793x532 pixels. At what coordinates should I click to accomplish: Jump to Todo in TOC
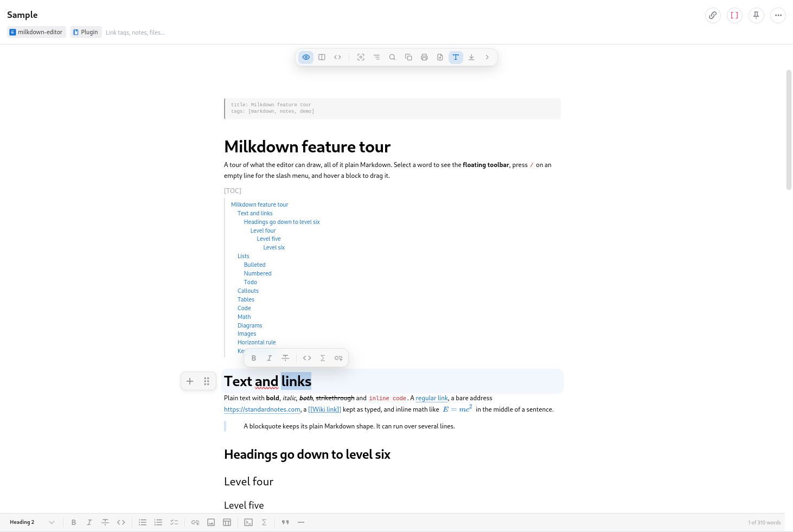pos(251,282)
